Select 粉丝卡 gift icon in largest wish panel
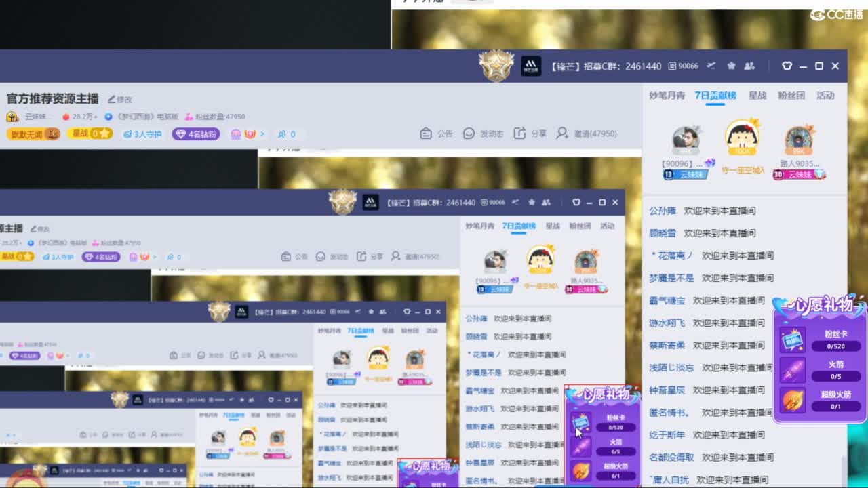 pos(793,340)
